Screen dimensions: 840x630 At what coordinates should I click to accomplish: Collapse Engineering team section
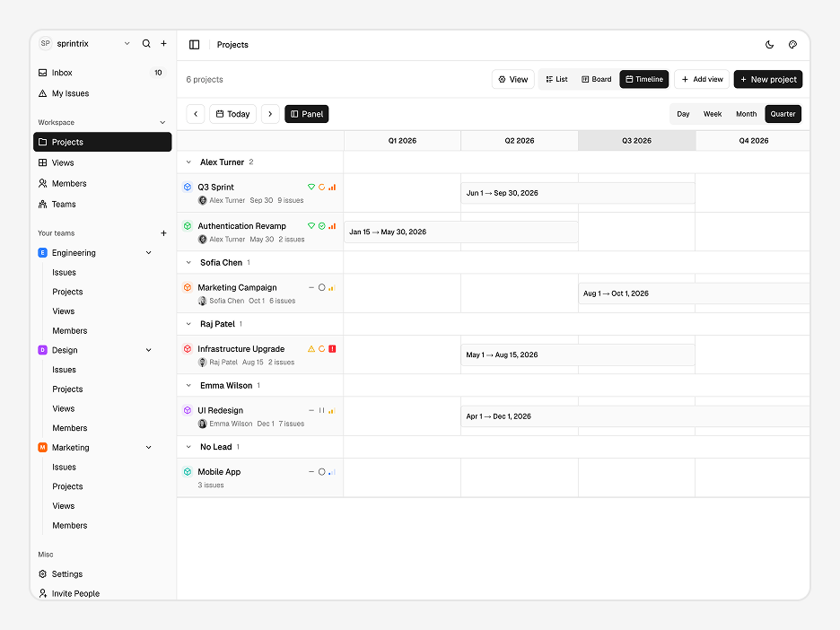pyautogui.click(x=149, y=253)
